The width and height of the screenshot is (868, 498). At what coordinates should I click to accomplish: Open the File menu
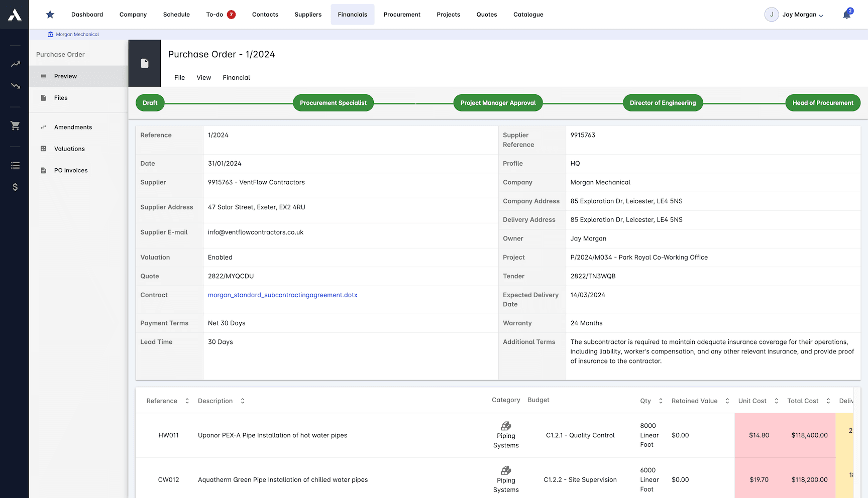[179, 77]
